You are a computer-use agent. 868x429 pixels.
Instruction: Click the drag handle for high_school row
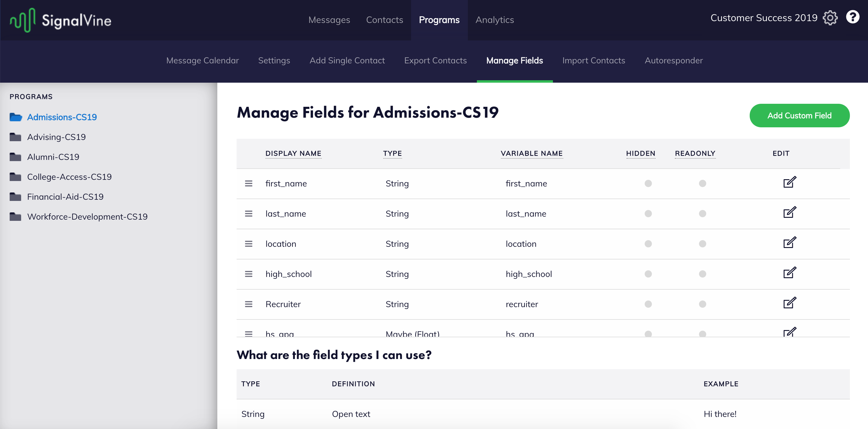pos(249,274)
